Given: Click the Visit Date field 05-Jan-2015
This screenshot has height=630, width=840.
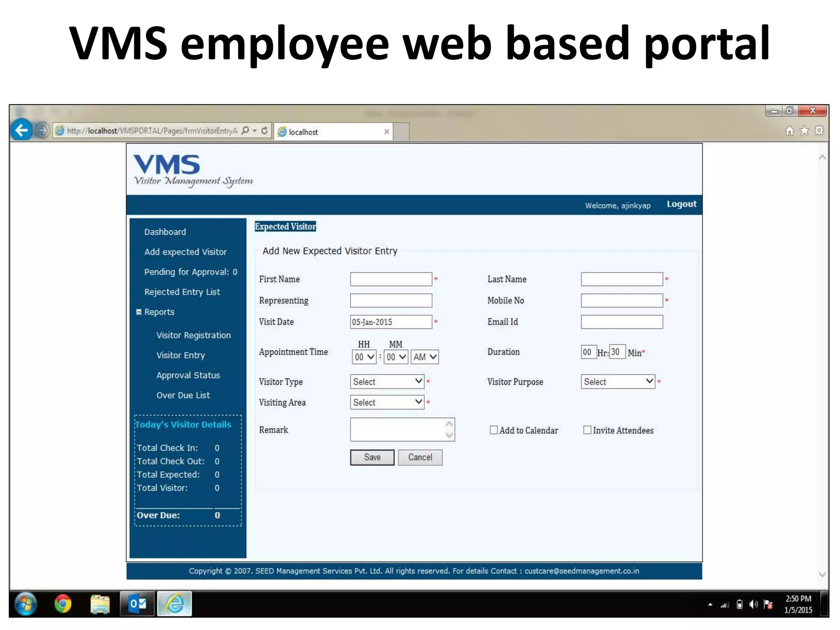Looking at the screenshot, I should pos(391,322).
